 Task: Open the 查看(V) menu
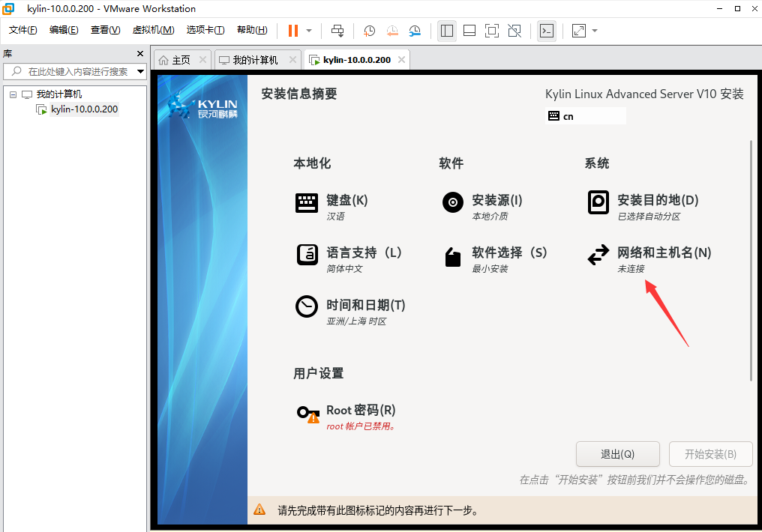[106, 30]
